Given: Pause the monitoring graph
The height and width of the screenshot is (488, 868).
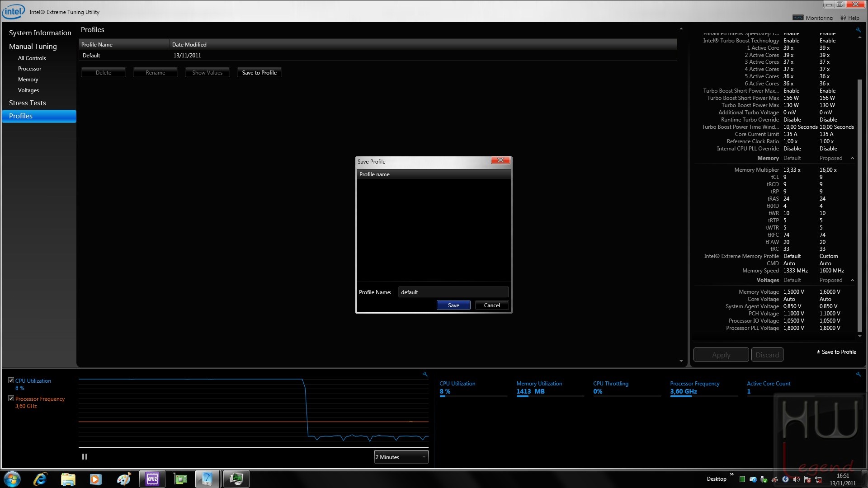Looking at the screenshot, I should pos(85,457).
